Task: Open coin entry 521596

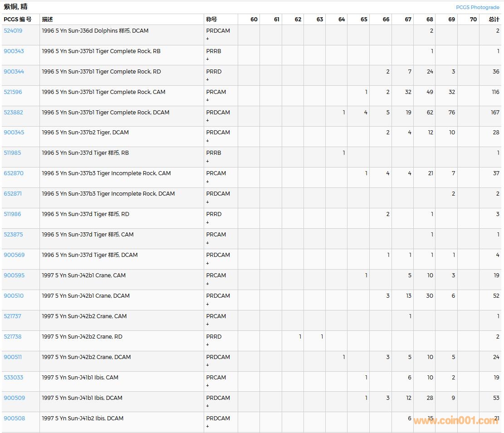Action: pyautogui.click(x=13, y=92)
